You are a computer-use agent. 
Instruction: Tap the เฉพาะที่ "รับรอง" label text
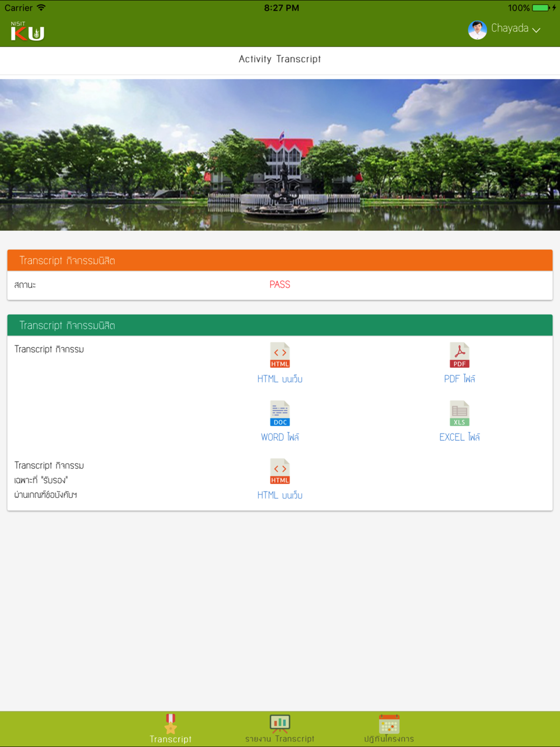[41, 480]
